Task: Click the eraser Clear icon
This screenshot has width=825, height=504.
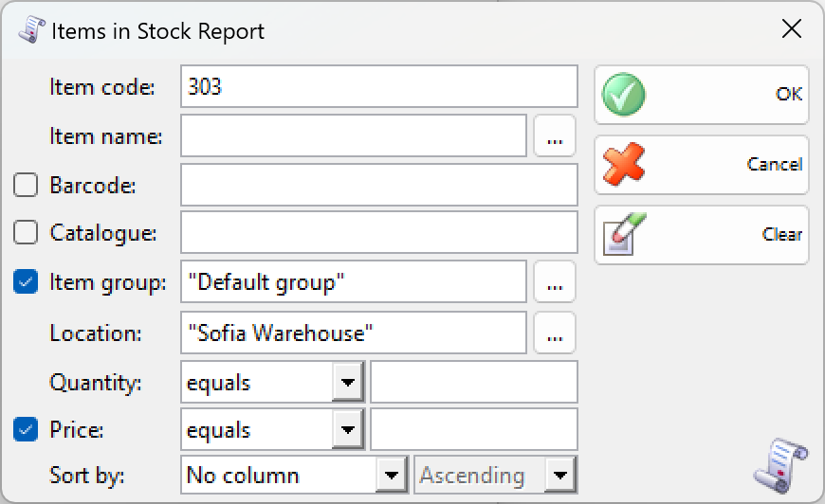Action: pos(624,234)
